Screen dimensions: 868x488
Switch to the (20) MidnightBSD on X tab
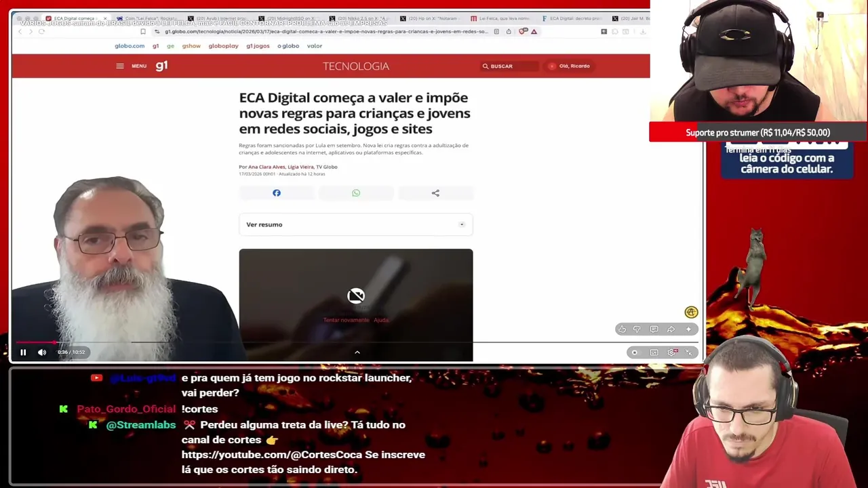coord(290,18)
